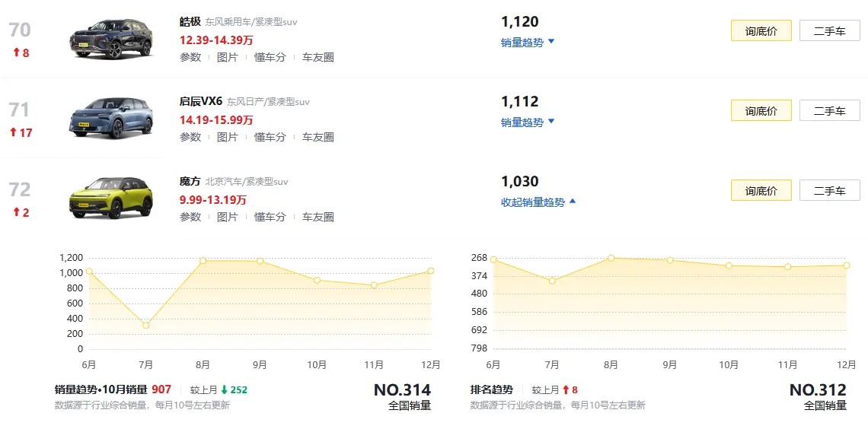Select the 12月 data point on sales chart

(x=431, y=271)
